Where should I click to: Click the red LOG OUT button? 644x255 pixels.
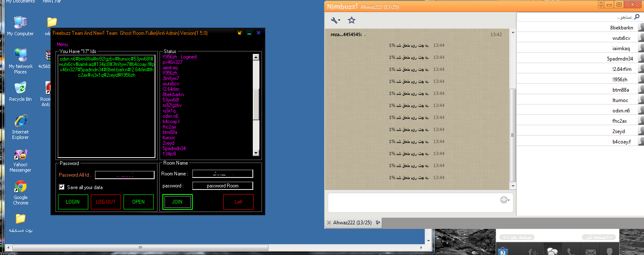pos(106,202)
